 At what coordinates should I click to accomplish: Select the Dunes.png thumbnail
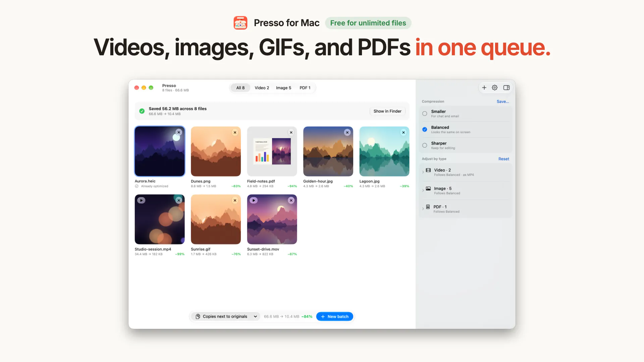[216, 152]
